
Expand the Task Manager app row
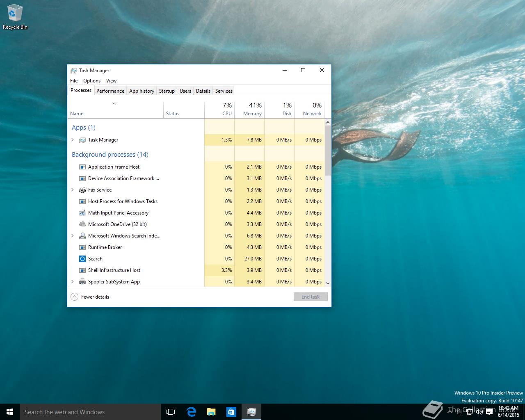point(73,140)
